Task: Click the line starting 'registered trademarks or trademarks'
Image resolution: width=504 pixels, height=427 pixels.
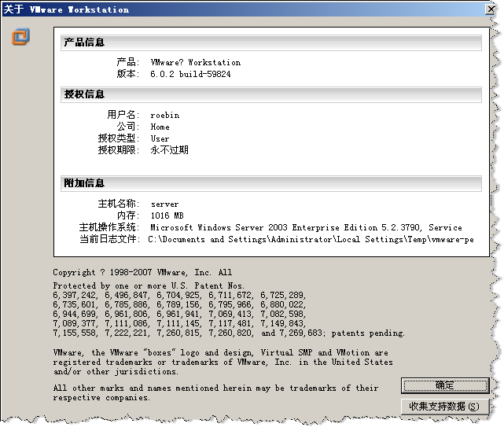Action: 223,363
